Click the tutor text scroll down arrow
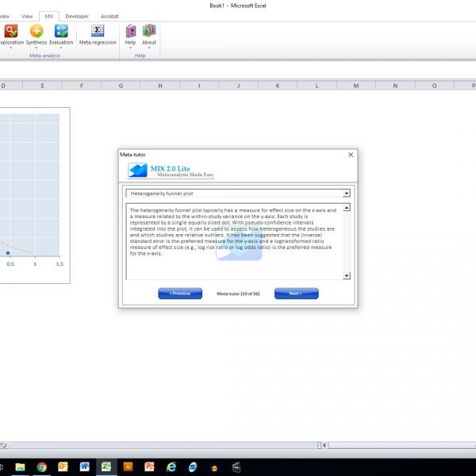Screen dimensions: 476x476 click(x=347, y=275)
